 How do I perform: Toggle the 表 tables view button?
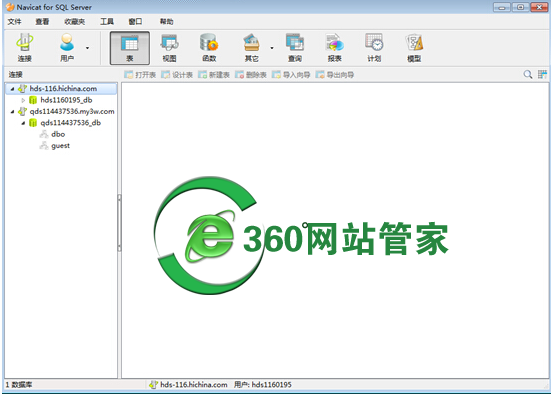130,48
